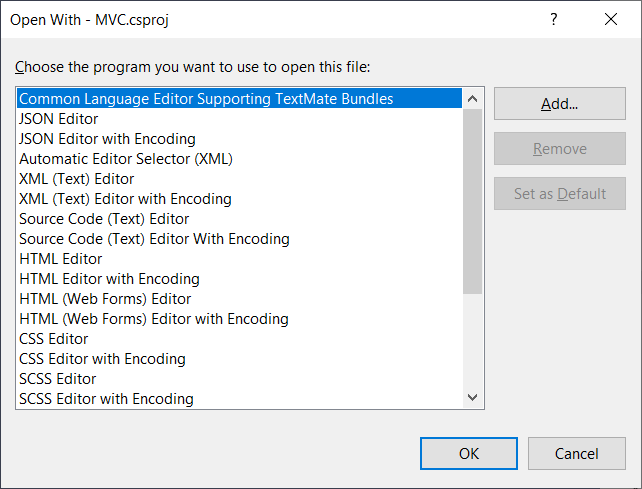Select HTML (Web Forms) Editor
The height and width of the screenshot is (489, 642).
(x=105, y=299)
